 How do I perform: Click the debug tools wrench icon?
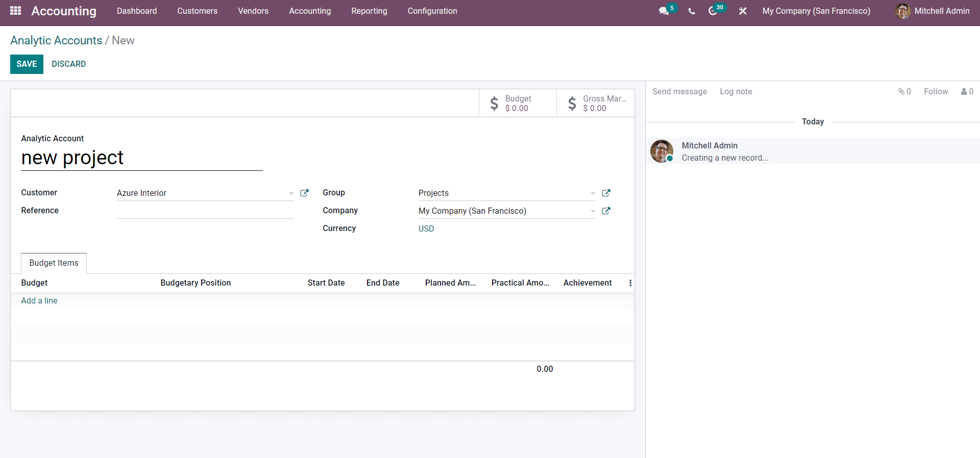(x=743, y=11)
